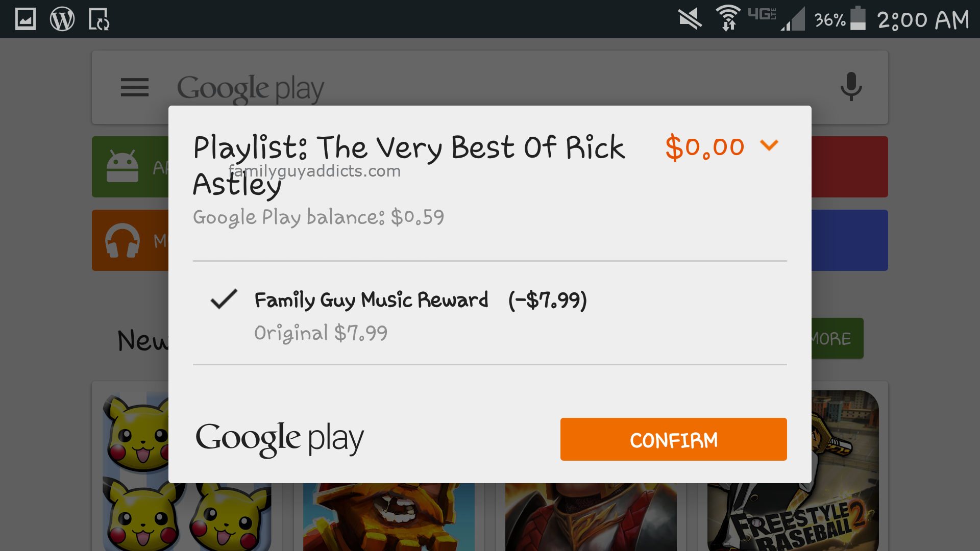Tap the battery status icon

[858, 19]
